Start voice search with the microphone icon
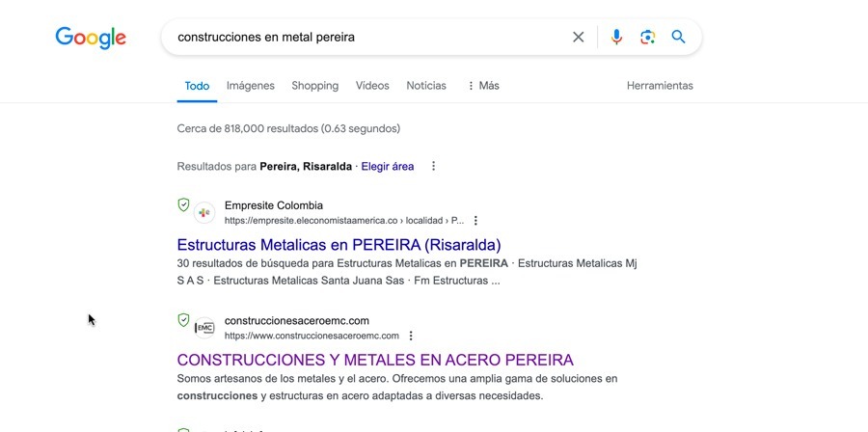This screenshot has height=432, width=868. [616, 37]
